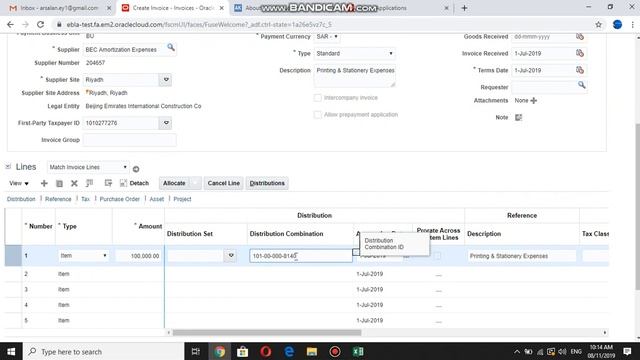Screen dimensions: 640x360
Task: Jump to Distribution column group
Action: (x=21, y=199)
